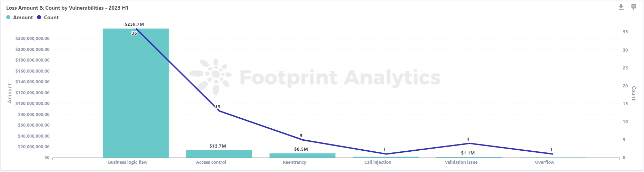Click the Call injection axis label
Viewport: 644px width, 172px height.
pos(378,162)
